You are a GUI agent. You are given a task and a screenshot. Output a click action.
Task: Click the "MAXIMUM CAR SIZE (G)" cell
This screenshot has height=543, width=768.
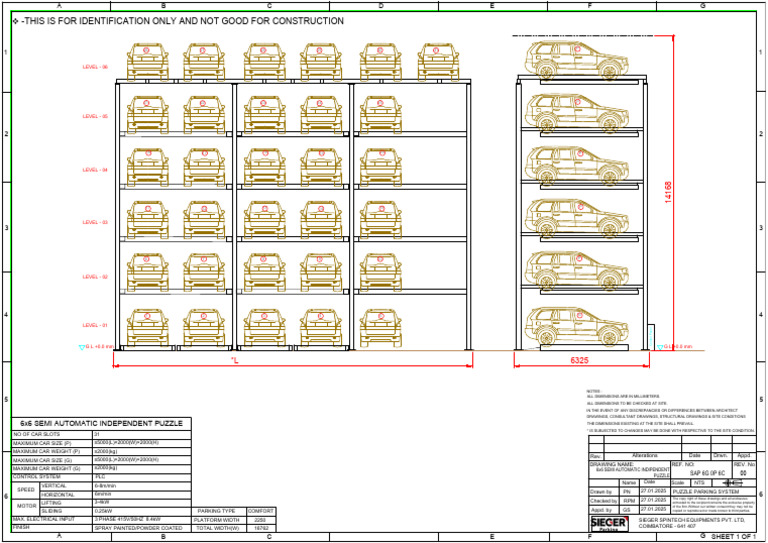coord(52,460)
